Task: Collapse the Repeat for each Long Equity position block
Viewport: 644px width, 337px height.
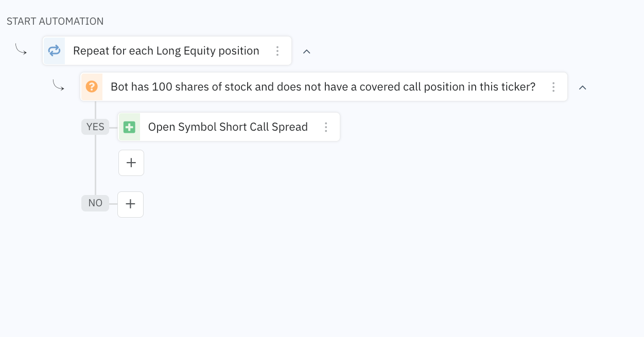Action: 307,51
